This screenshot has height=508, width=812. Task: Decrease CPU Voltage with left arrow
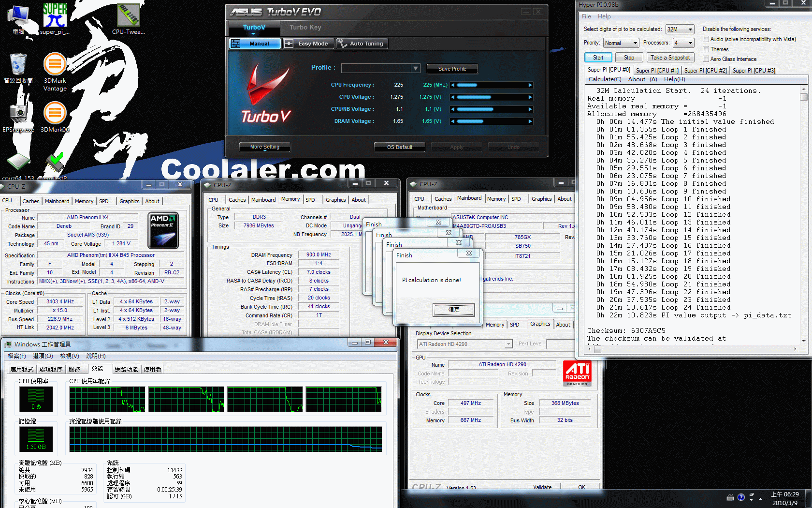tap(453, 97)
